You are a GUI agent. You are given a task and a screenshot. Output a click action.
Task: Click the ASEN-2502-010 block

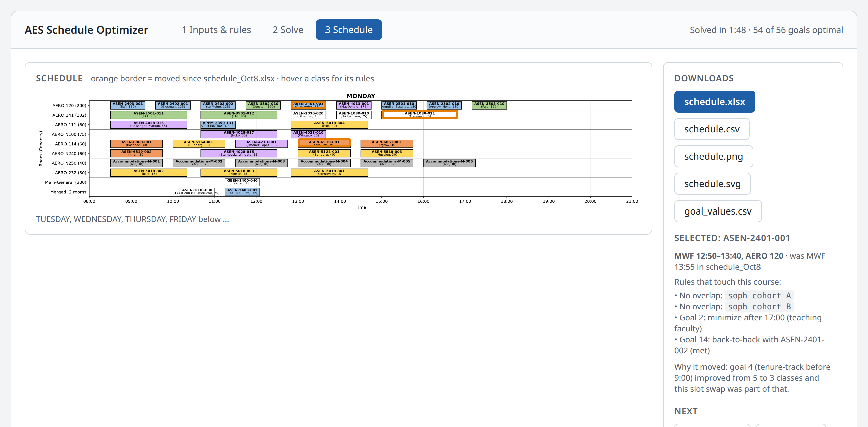444,105
